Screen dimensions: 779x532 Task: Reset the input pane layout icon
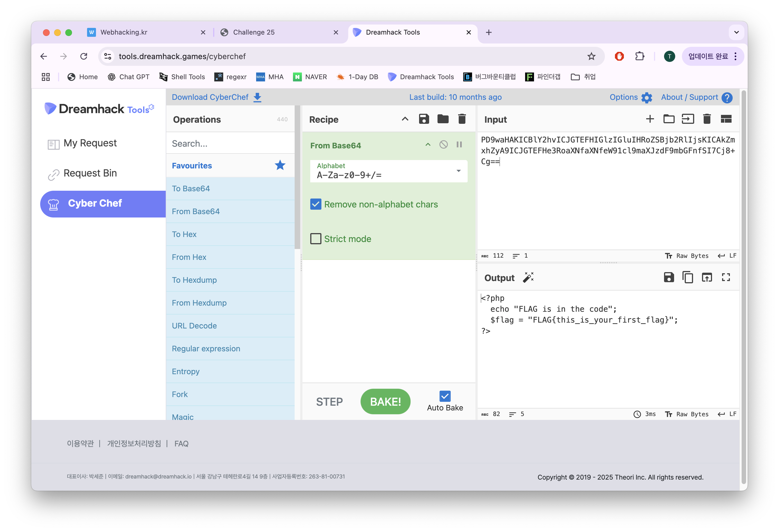(726, 119)
